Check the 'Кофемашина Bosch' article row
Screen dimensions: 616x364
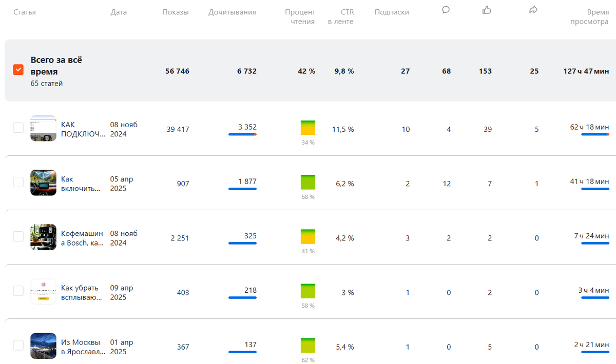pyautogui.click(x=18, y=236)
